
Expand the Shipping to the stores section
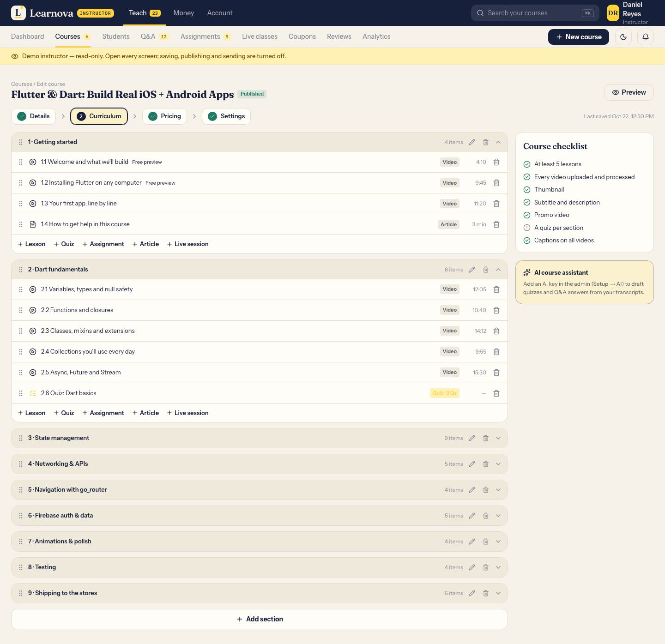click(x=498, y=593)
